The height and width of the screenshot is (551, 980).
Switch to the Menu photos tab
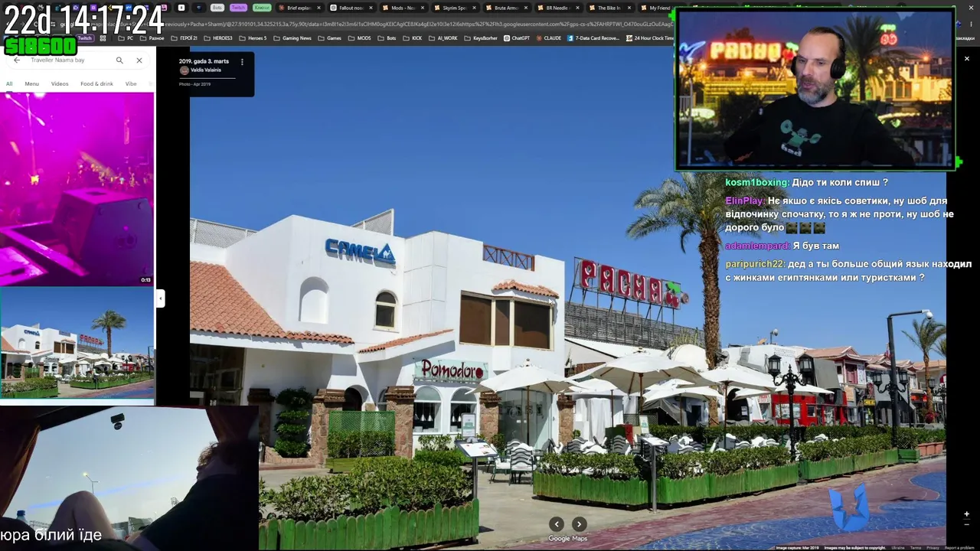(31, 83)
